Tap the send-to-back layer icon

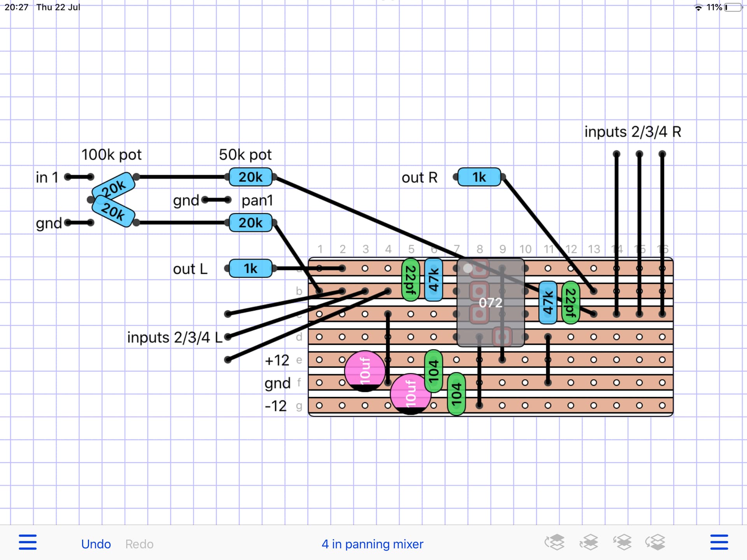click(x=656, y=542)
